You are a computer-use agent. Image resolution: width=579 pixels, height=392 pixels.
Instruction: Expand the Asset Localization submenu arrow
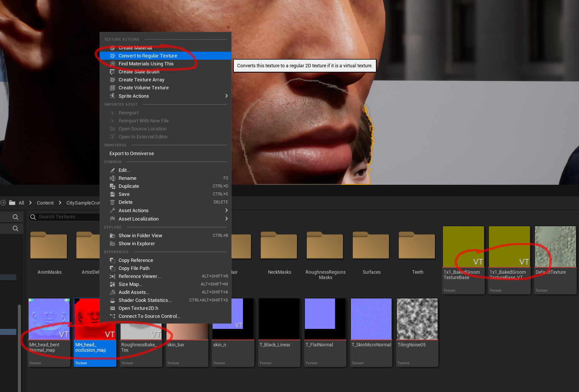coord(226,219)
